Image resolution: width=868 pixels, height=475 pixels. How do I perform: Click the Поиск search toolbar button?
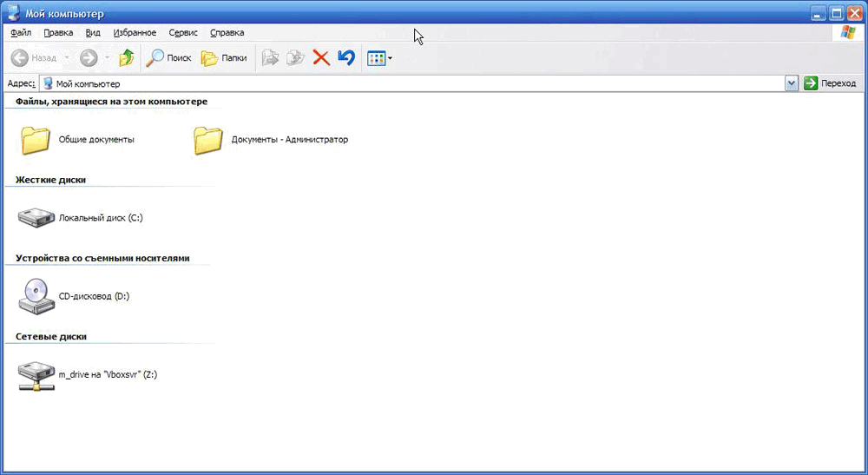tap(168, 58)
